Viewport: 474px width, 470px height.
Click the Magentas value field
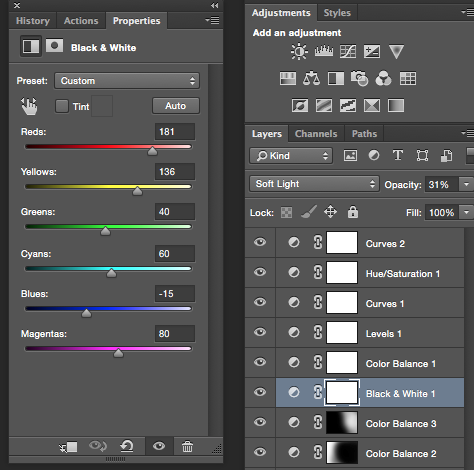(x=175, y=334)
